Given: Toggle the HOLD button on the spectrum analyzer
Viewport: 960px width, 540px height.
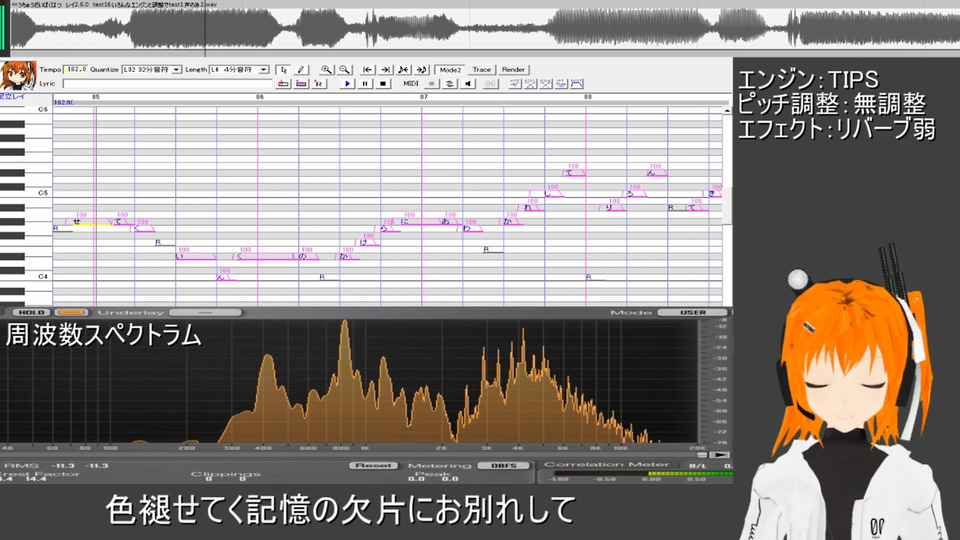Looking at the screenshot, I should point(31,312).
